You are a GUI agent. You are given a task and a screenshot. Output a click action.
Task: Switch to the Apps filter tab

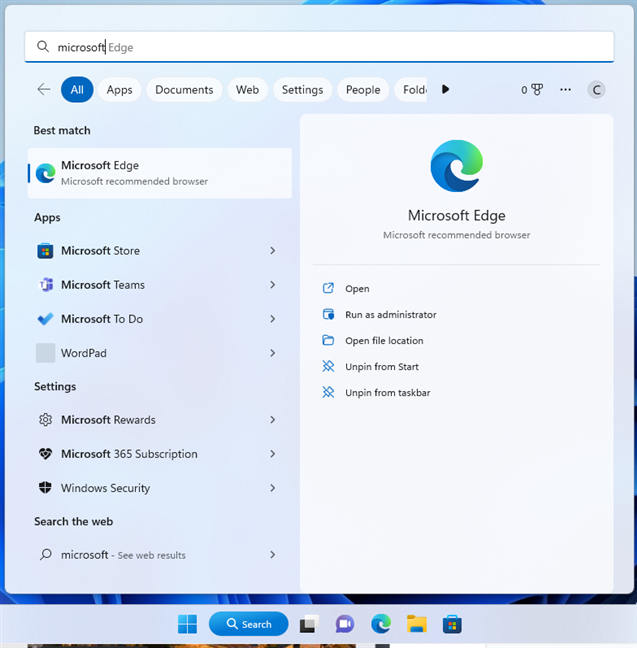pyautogui.click(x=119, y=90)
